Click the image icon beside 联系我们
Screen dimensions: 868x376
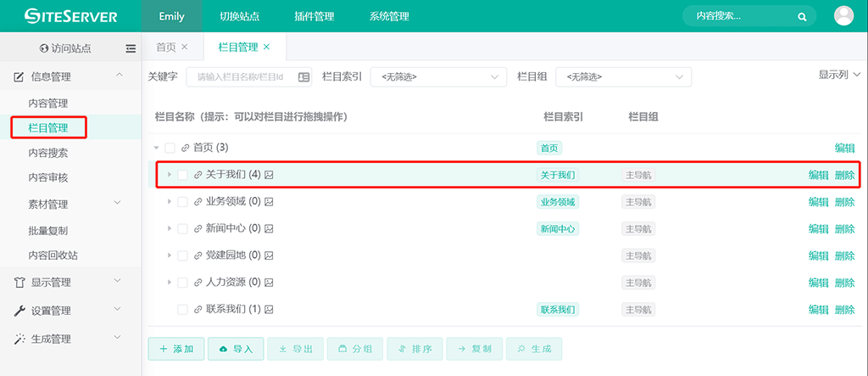269,310
